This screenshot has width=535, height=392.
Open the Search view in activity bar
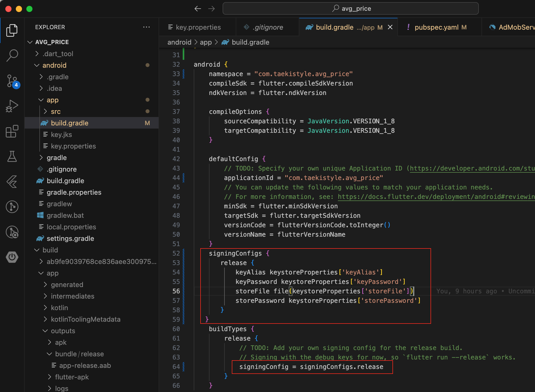(12, 55)
